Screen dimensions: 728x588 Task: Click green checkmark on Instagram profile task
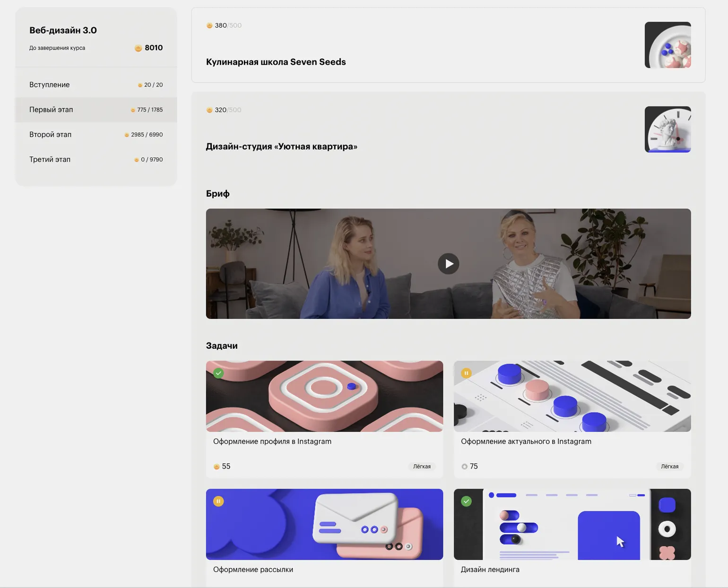tap(218, 373)
